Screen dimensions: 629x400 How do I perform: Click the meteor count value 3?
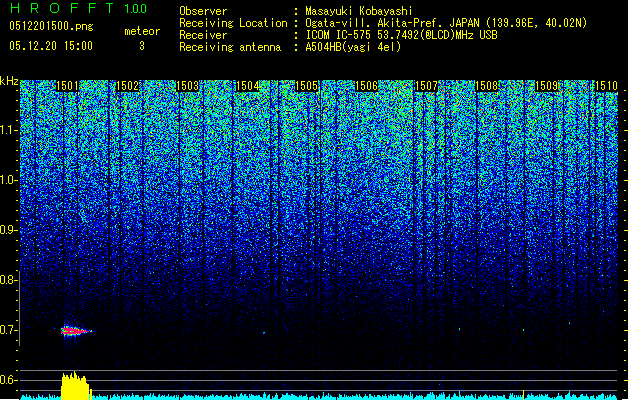142,46
